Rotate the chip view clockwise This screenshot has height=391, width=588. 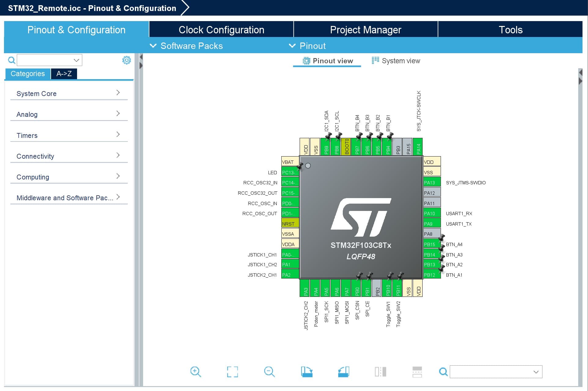coord(307,372)
